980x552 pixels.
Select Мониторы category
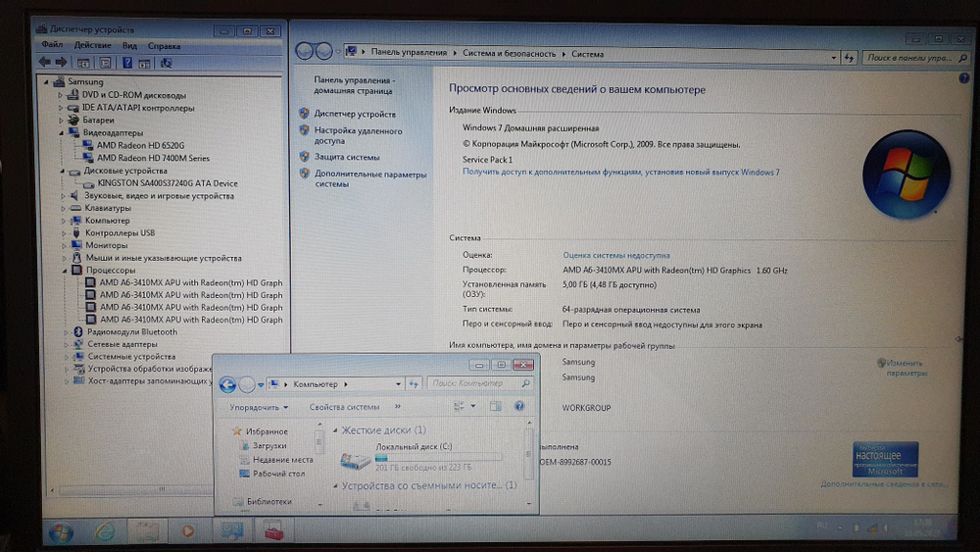pos(106,245)
